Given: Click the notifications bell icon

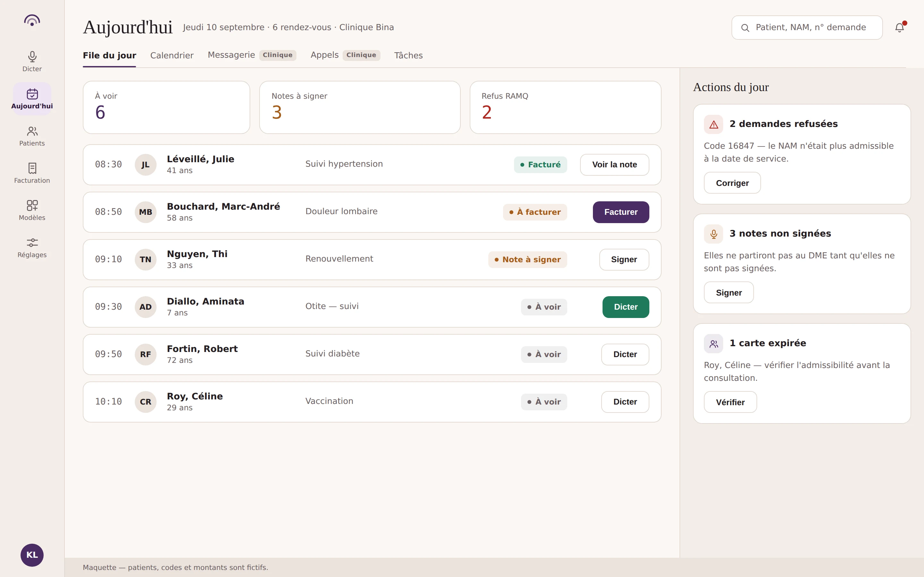Looking at the screenshot, I should click(900, 28).
